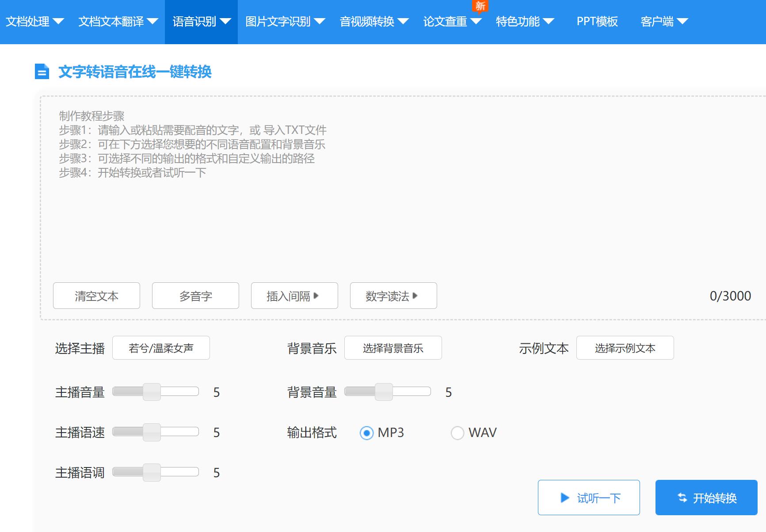
Task: Click the arrow icon on 插入间隔
Action: (316, 296)
